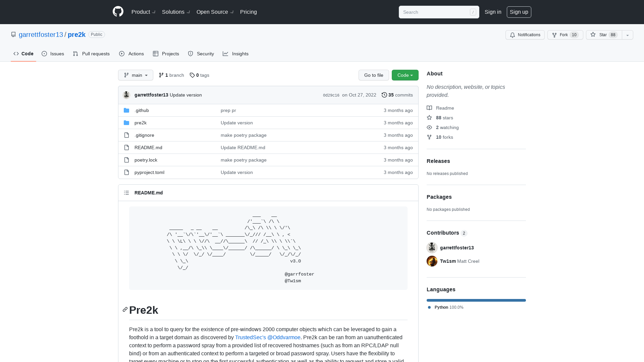The width and height of the screenshot is (644, 362).
Task: Switch to the Insights tab
Action: pos(236,54)
